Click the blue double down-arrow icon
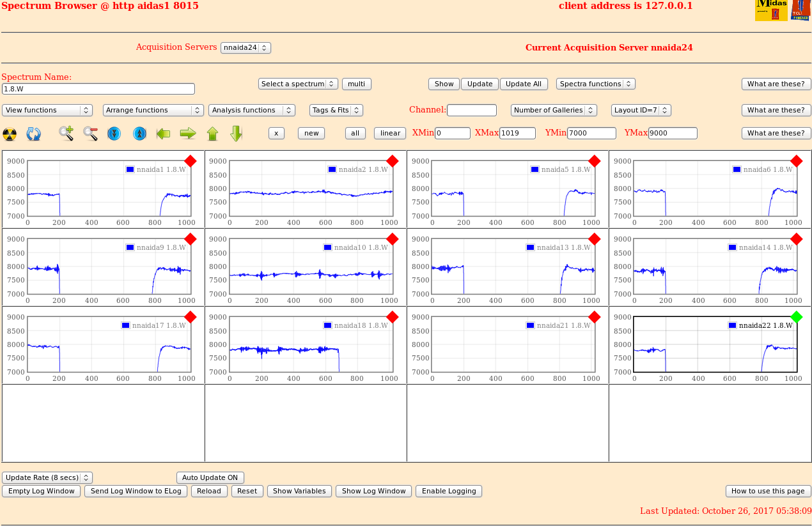Viewport: 812px width, 526px height. click(114, 134)
